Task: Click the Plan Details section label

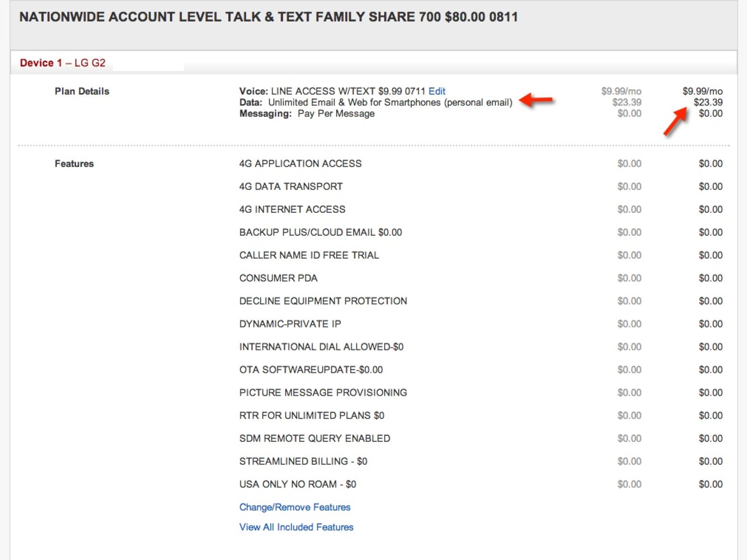Action: pos(82,91)
